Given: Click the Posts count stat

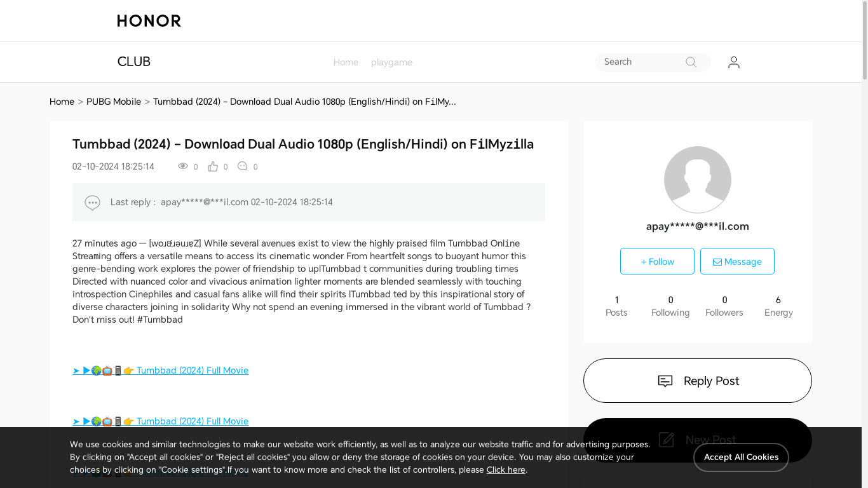Looking at the screenshot, I should coord(616,306).
